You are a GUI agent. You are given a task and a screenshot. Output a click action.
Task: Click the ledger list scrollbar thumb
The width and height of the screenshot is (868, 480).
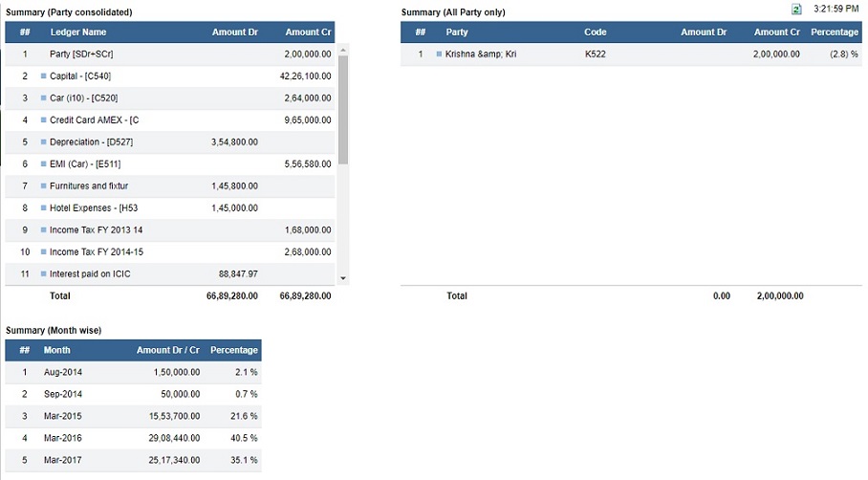pyautogui.click(x=343, y=110)
